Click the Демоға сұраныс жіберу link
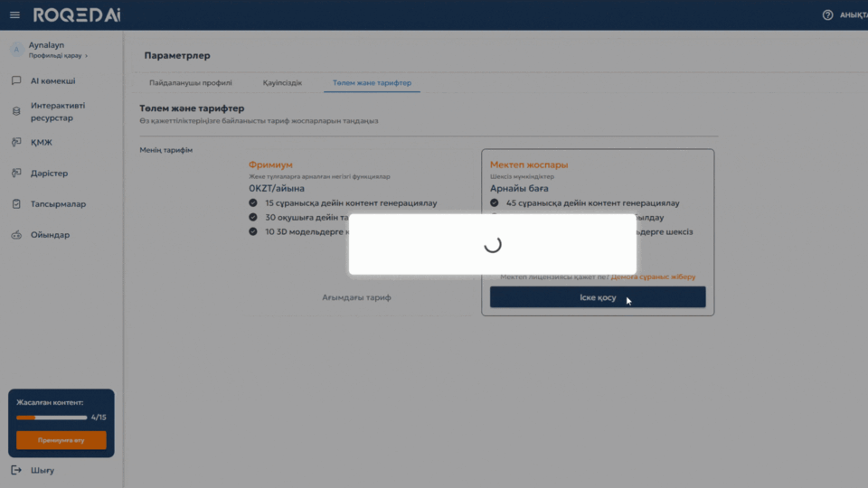This screenshot has height=488, width=868. 653,277
